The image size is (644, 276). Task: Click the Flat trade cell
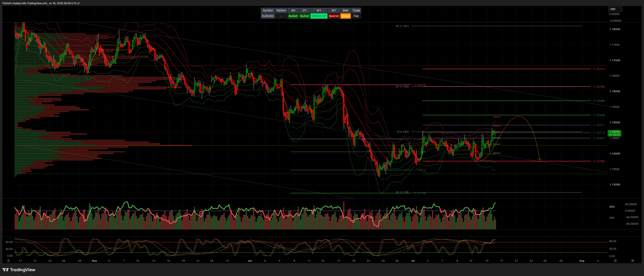coord(356,16)
